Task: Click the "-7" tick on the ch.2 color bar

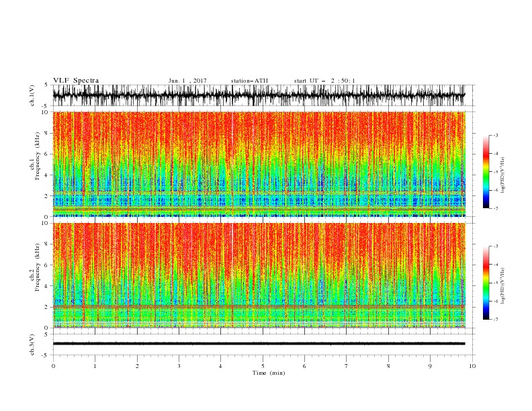Action: 496,320
